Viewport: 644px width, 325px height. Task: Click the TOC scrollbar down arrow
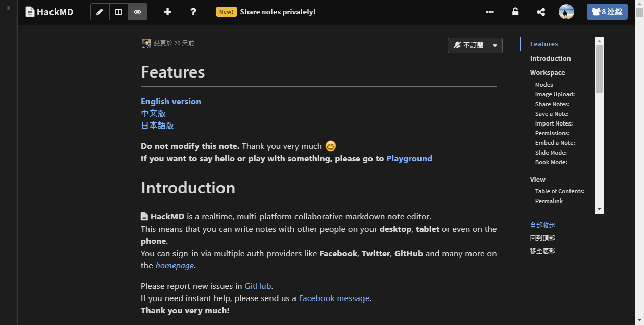coord(600,210)
